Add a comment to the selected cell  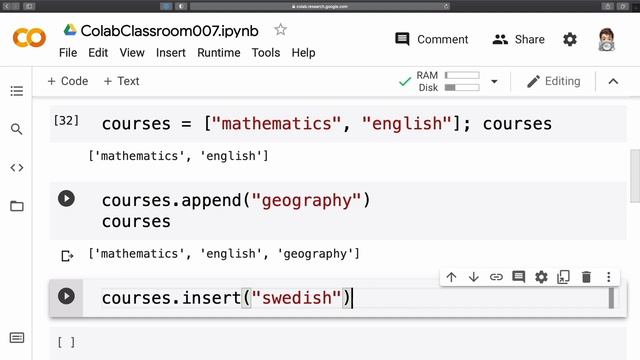pos(518,277)
